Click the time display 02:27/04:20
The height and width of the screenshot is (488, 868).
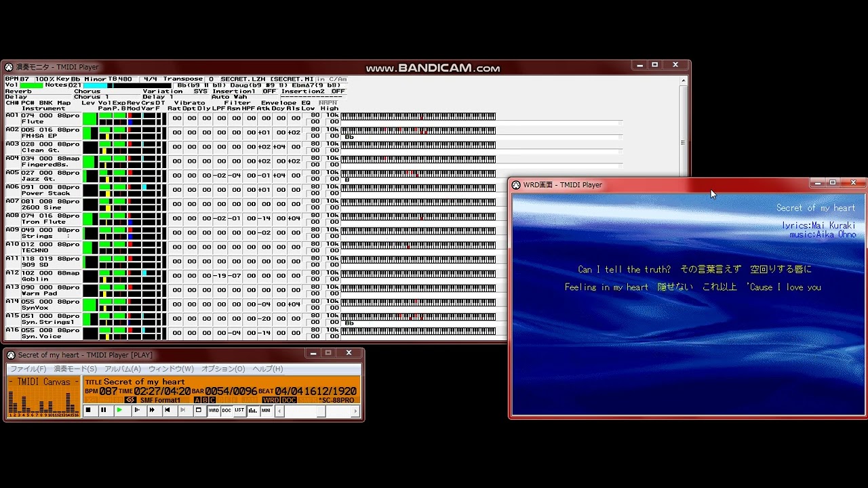pos(162,392)
